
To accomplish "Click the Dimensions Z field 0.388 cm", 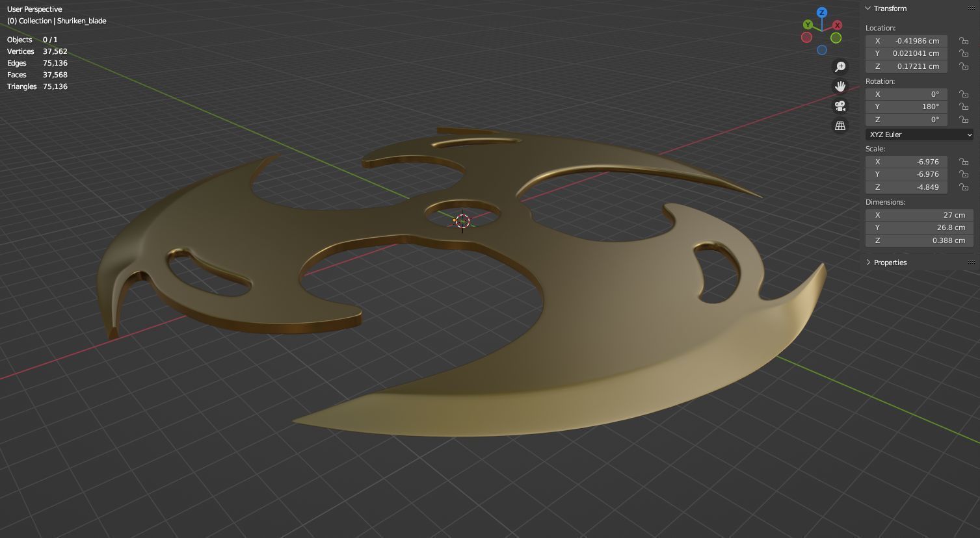I will 920,240.
